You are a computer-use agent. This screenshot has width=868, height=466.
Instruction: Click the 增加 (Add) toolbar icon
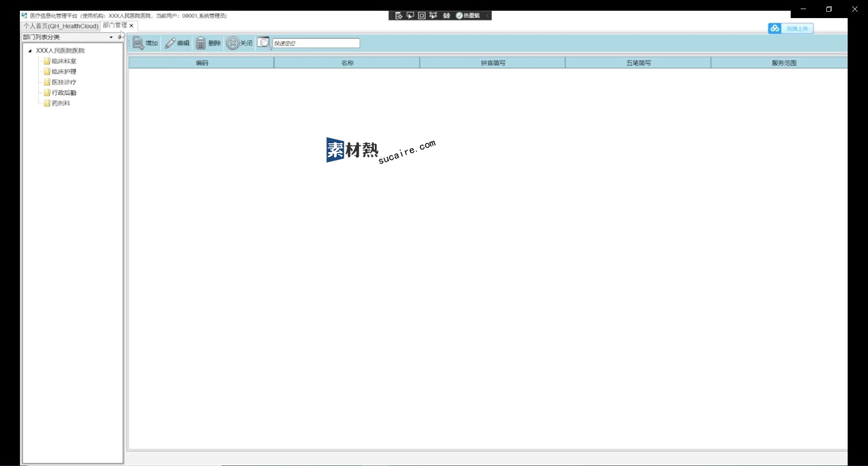tap(138, 43)
